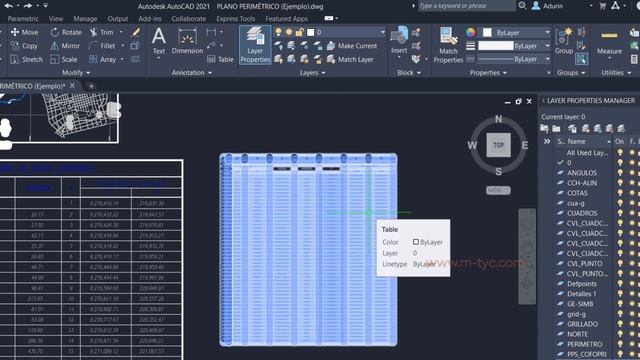Click New Property Filter icon in Layer Manager

coord(544,129)
